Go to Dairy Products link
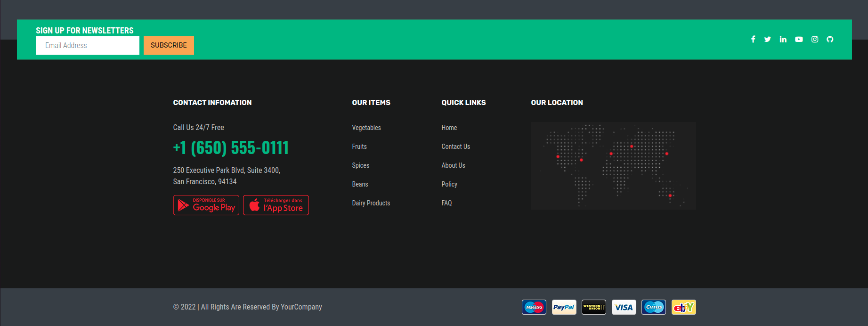868x326 pixels. [371, 203]
